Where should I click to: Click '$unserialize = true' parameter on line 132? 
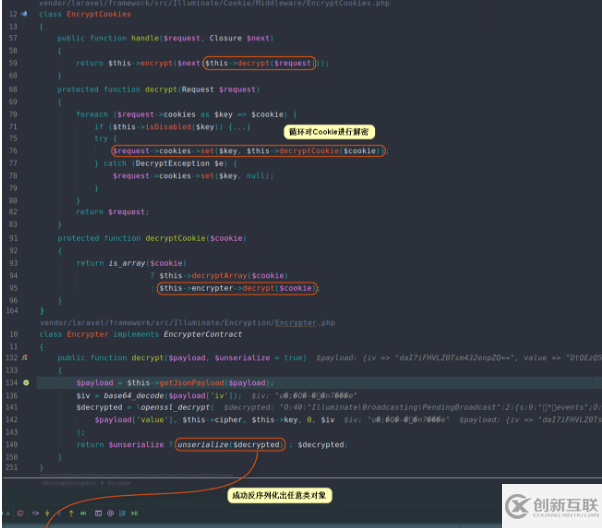259,358
